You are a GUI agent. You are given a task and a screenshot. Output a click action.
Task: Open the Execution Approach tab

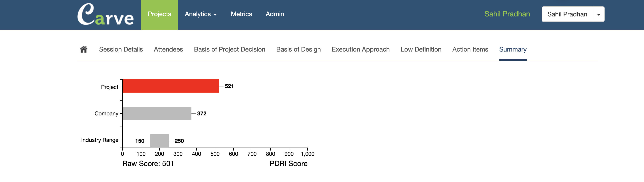click(x=360, y=49)
